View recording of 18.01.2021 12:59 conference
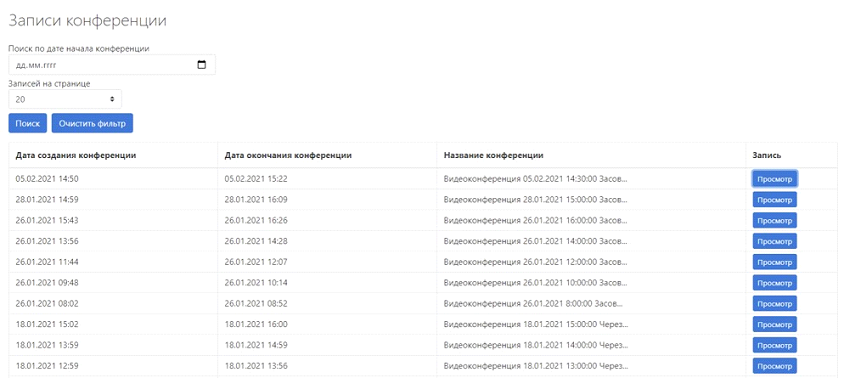Screen dimensions: 844x378 tap(775, 366)
